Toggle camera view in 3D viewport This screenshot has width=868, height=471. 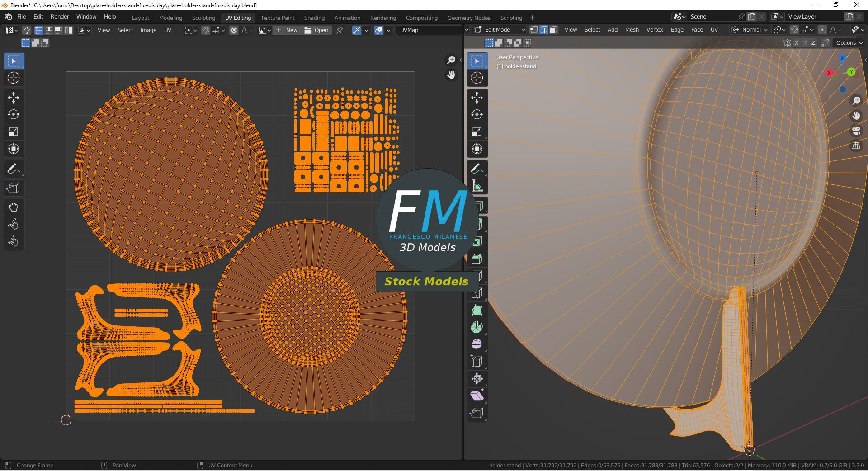(x=856, y=131)
